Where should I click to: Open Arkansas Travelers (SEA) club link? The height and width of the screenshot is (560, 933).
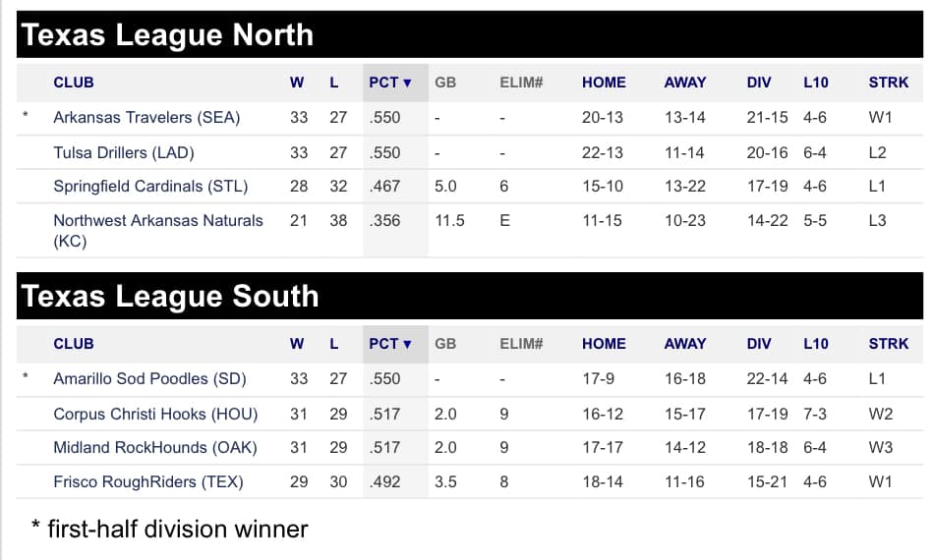click(x=146, y=118)
